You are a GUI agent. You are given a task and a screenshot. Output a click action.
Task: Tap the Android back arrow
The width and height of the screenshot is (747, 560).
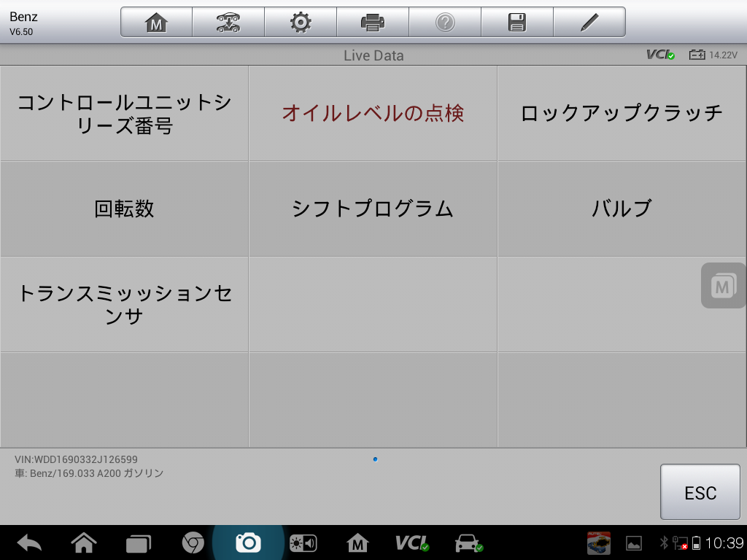click(29, 542)
